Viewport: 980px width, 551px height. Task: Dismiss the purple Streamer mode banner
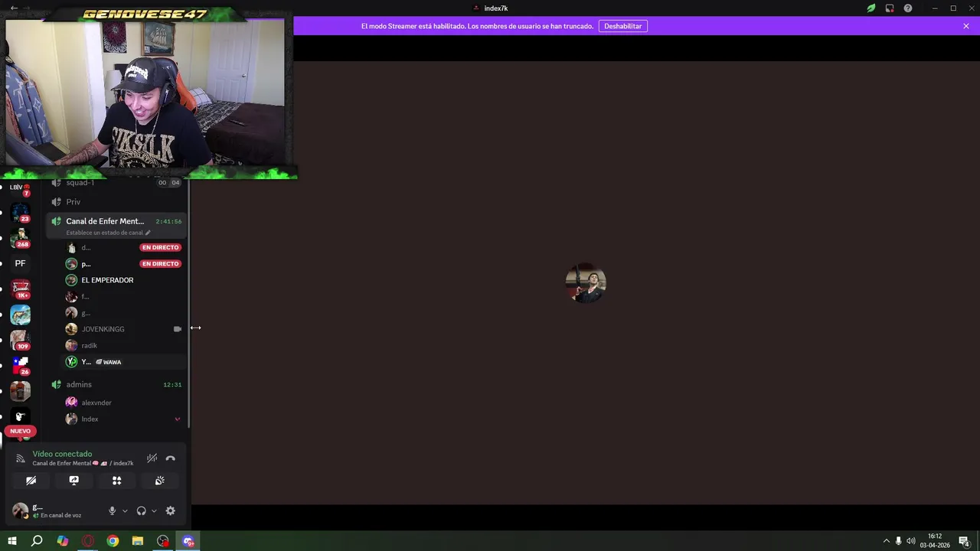[x=966, y=26]
